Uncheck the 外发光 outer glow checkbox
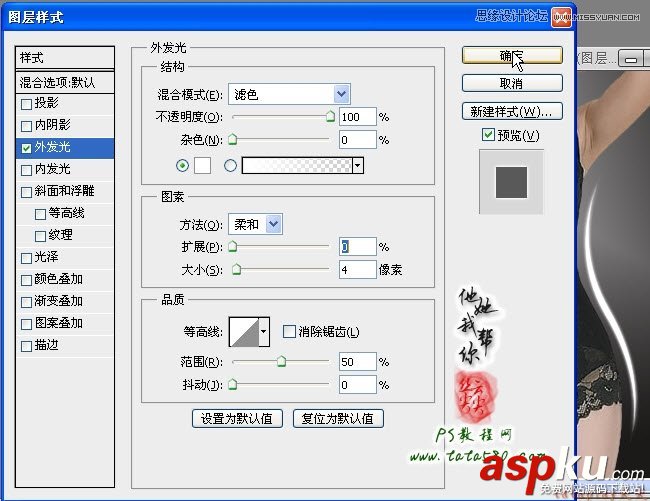Image resolution: width=650 pixels, height=501 pixels. pos(26,148)
